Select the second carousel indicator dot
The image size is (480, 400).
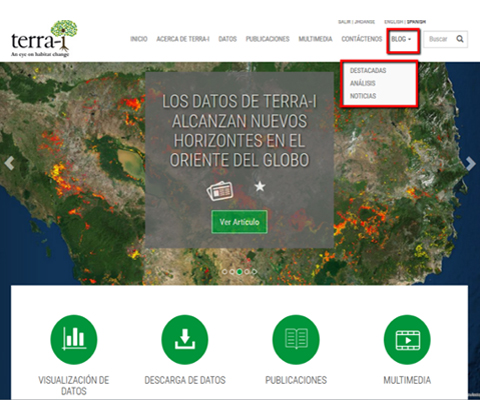point(232,272)
